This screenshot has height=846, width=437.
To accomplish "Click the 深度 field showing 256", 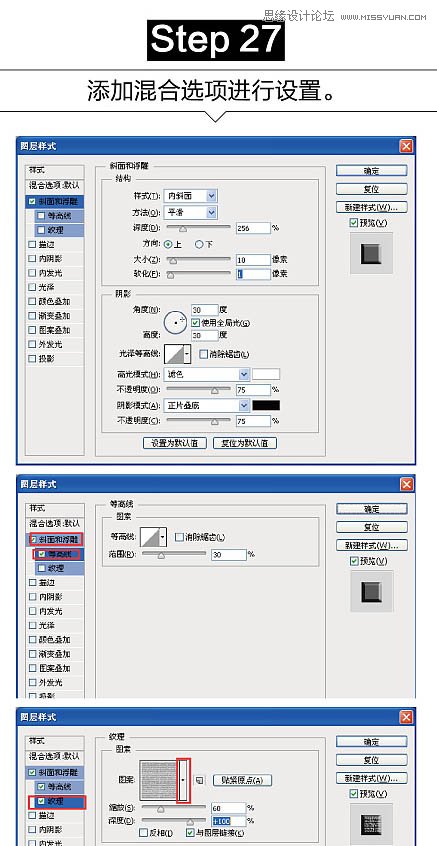I will [253, 228].
